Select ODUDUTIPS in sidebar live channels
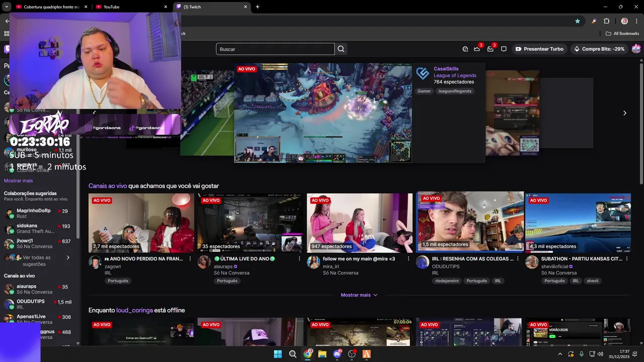The image size is (644, 362). (38, 304)
